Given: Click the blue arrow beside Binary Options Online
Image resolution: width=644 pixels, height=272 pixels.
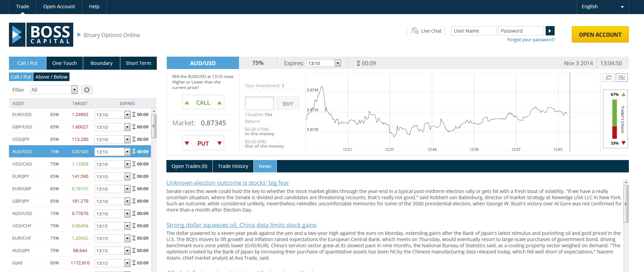Looking at the screenshot, I should click(x=79, y=35).
